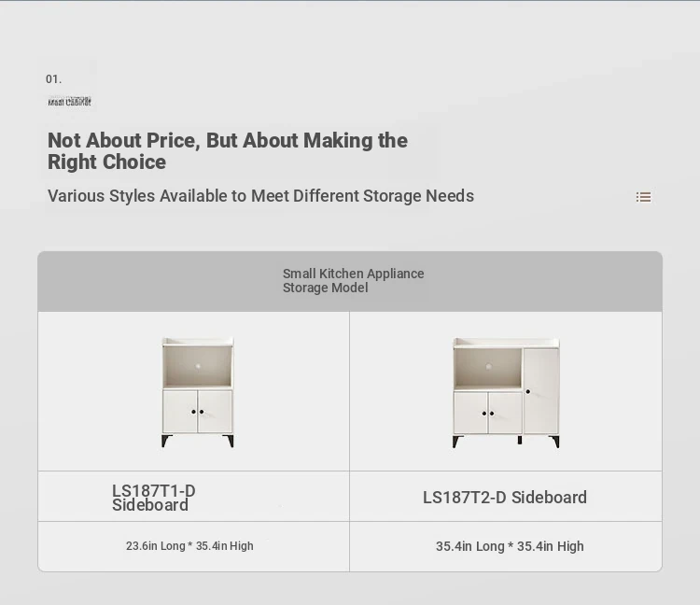Select the LS187T2-D cabinet image
The height and width of the screenshot is (605, 700).
506,391
